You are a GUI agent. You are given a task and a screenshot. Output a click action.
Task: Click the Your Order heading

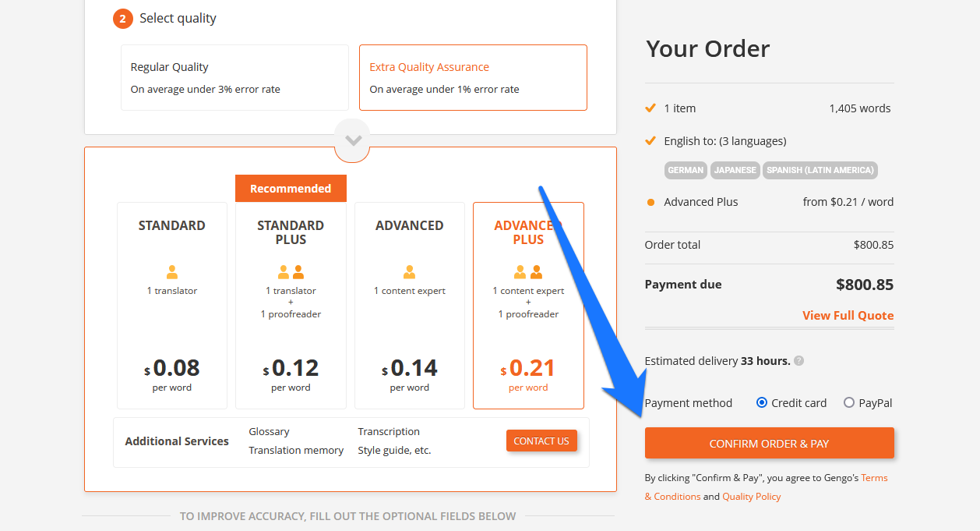(x=707, y=48)
